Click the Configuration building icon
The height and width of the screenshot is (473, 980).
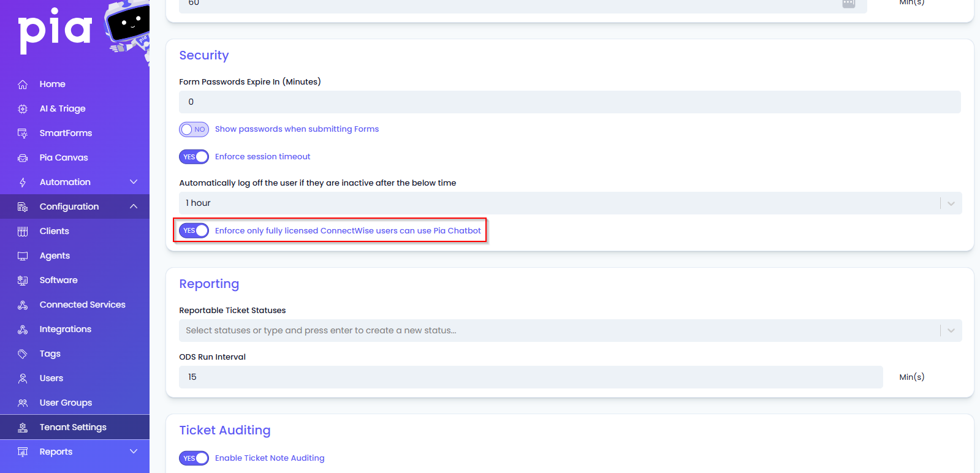pos(23,206)
